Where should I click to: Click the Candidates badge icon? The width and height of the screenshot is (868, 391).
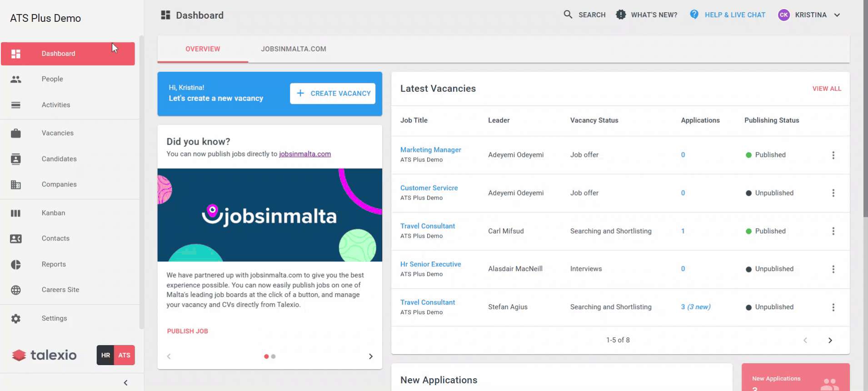tap(16, 159)
